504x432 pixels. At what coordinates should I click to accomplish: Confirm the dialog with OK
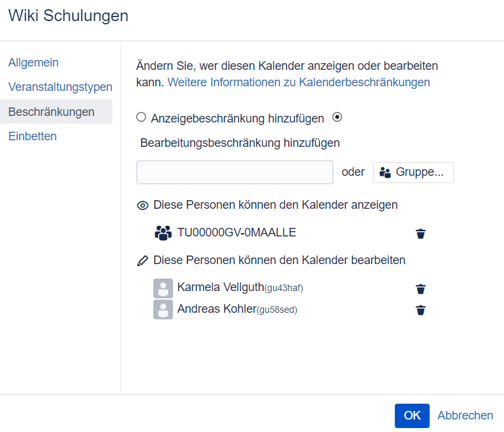point(412,416)
